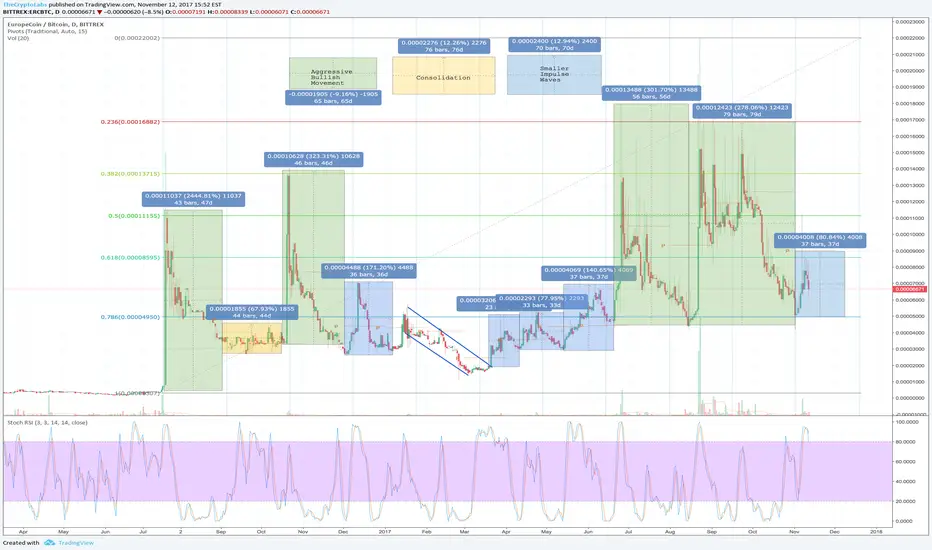Click the 'L:0.00006071' low value
This screenshot has width=932, height=550.
coord(268,12)
